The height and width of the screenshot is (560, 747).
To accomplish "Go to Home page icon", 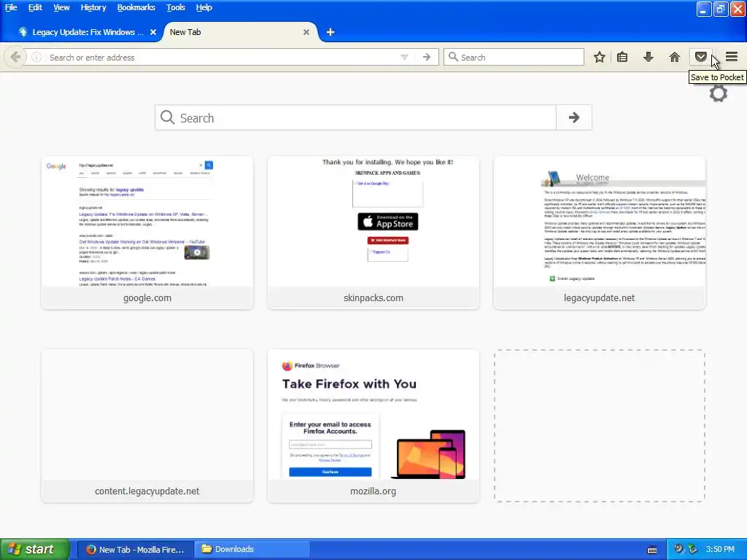I will pyautogui.click(x=674, y=57).
